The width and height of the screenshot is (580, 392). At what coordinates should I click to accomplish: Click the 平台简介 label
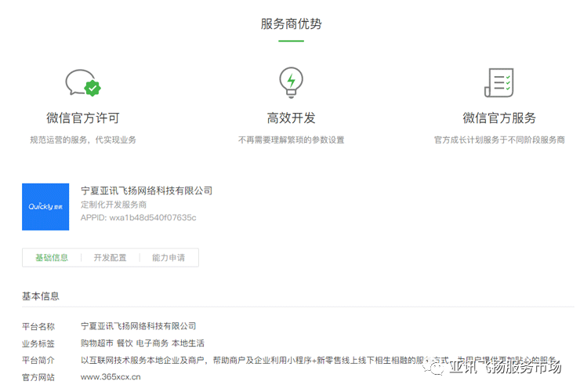click(x=38, y=360)
